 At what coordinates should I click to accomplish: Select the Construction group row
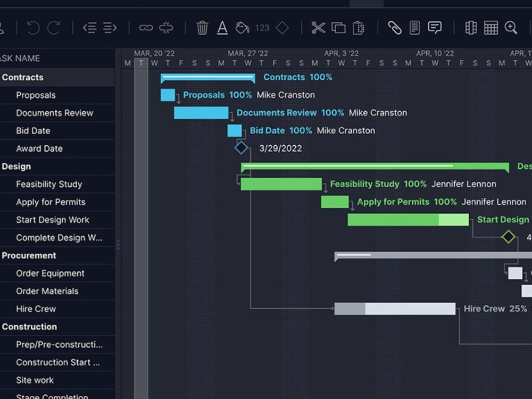57,327
